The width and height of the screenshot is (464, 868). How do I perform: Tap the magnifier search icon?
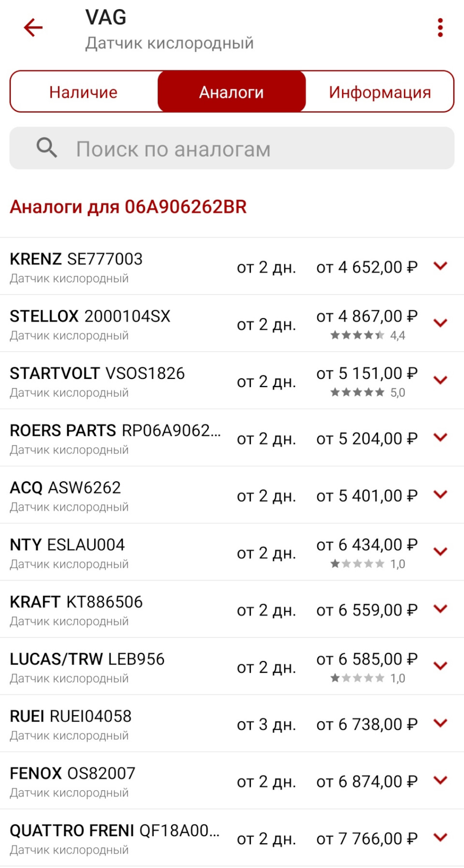pos(47,147)
